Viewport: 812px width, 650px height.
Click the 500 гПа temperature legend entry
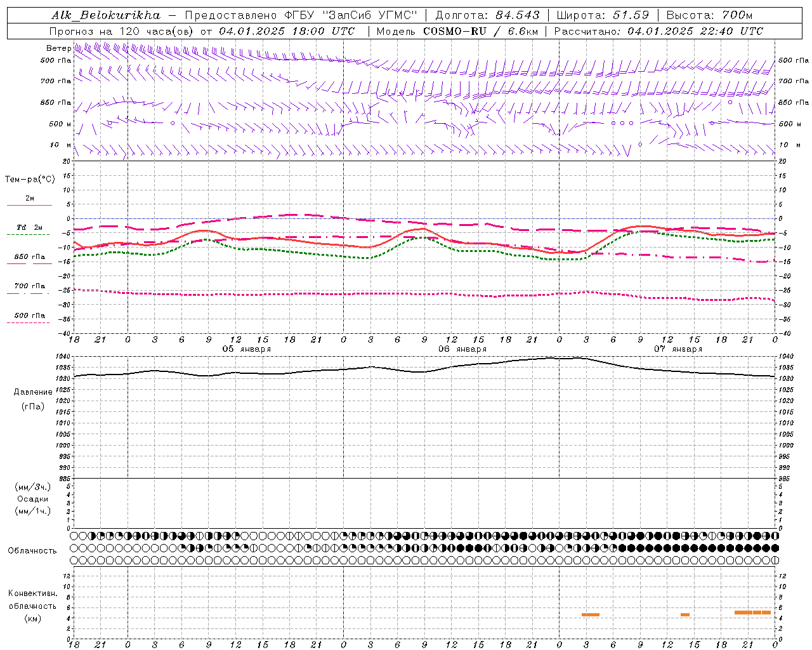(30, 315)
